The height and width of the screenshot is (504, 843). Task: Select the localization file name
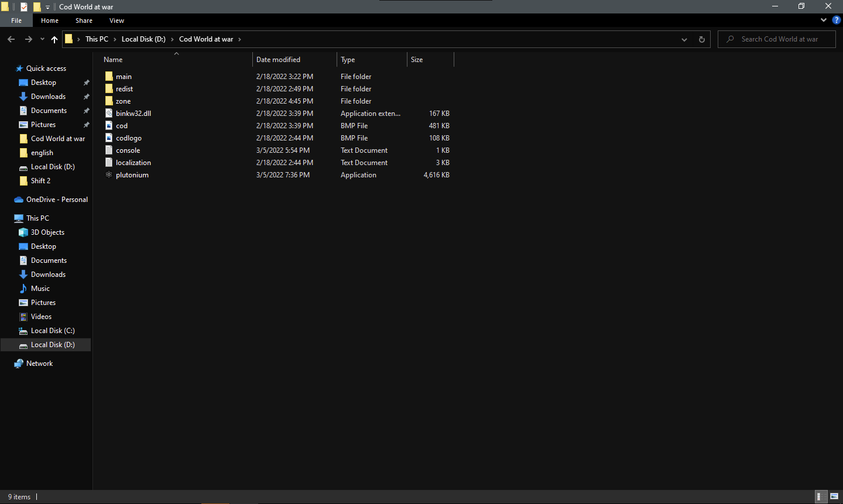133,163
